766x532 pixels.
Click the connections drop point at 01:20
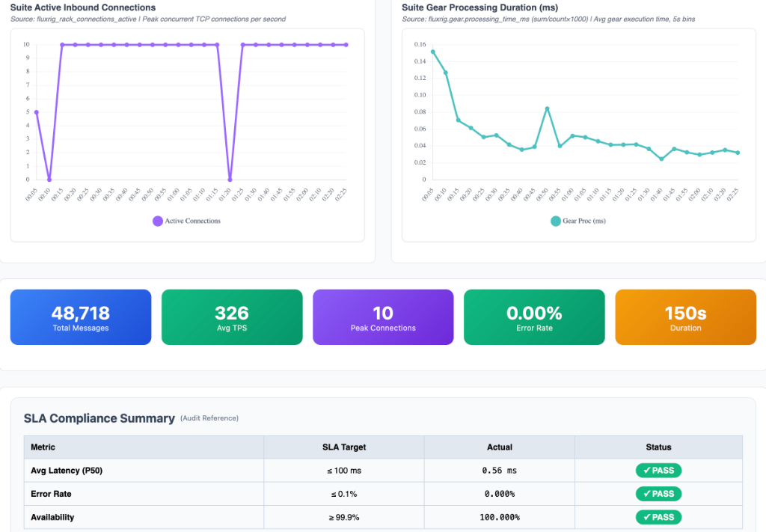[230, 180]
